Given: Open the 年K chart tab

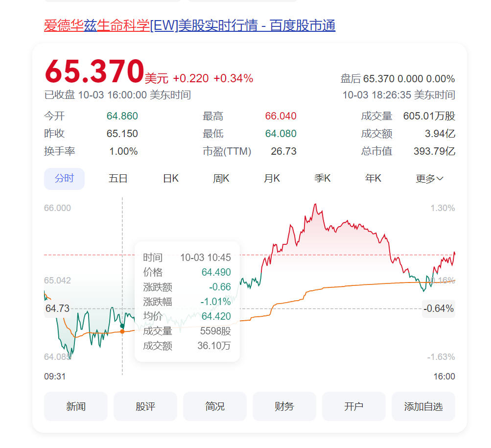Looking at the screenshot, I should (373, 179).
